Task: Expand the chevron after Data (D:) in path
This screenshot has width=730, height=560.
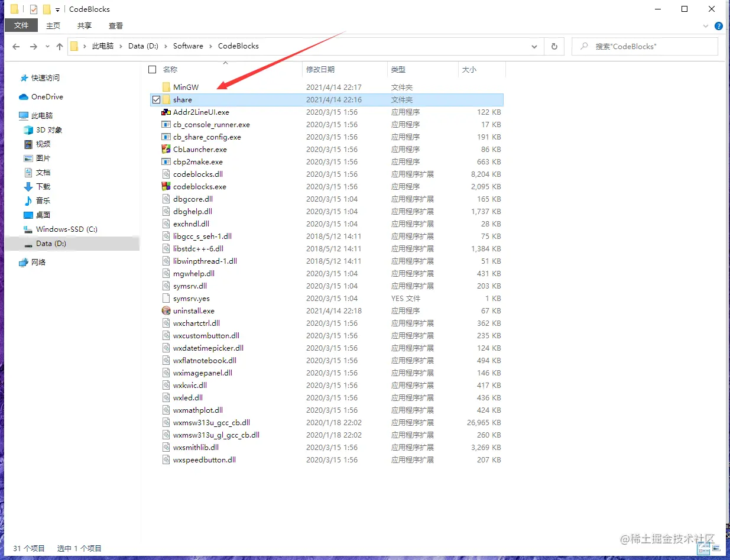Action: (x=166, y=46)
